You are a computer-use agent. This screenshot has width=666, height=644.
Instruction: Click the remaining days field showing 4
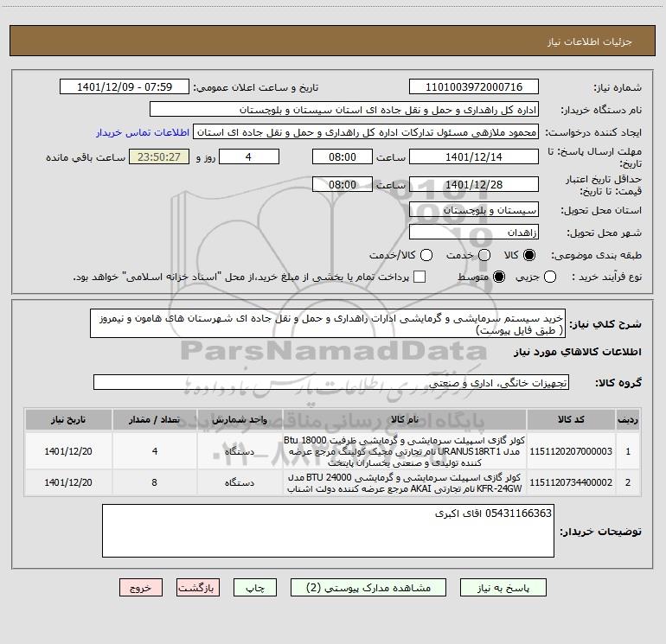(x=249, y=156)
